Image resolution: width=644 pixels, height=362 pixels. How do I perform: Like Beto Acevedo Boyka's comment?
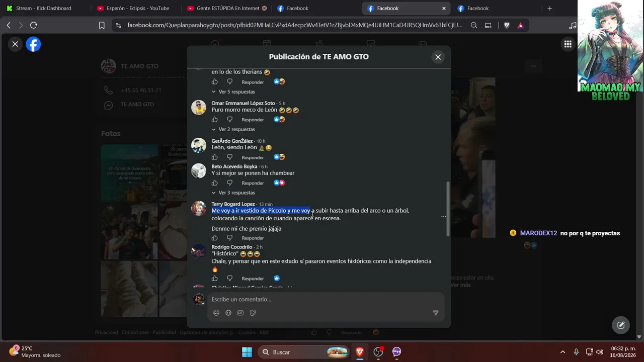pyautogui.click(x=215, y=183)
